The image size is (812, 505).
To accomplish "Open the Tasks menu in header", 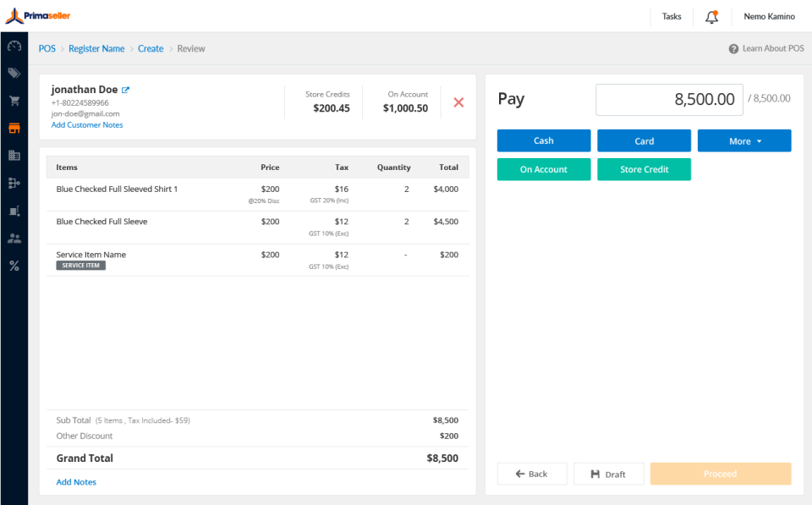I will [x=672, y=16].
